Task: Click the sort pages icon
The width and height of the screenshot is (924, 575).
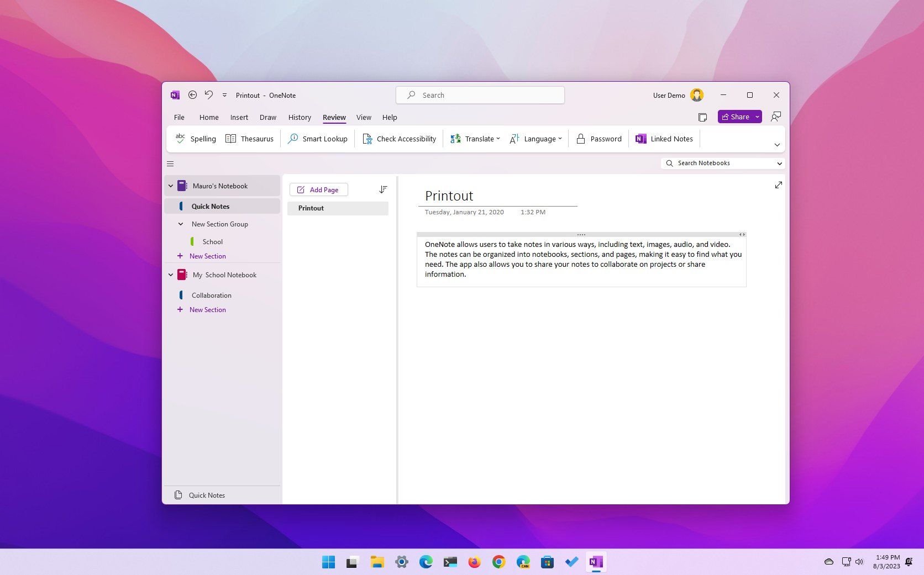Action: (383, 189)
